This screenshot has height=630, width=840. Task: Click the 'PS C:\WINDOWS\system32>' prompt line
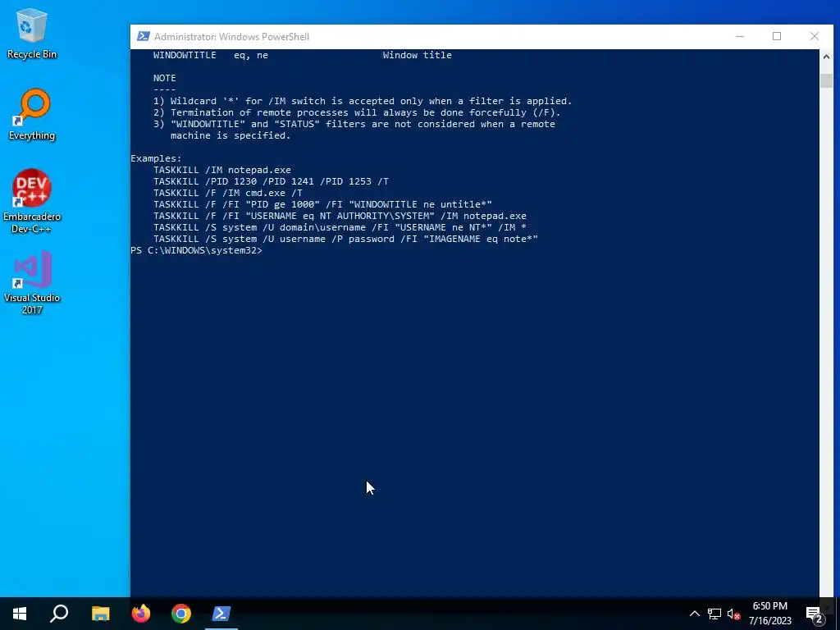click(197, 250)
